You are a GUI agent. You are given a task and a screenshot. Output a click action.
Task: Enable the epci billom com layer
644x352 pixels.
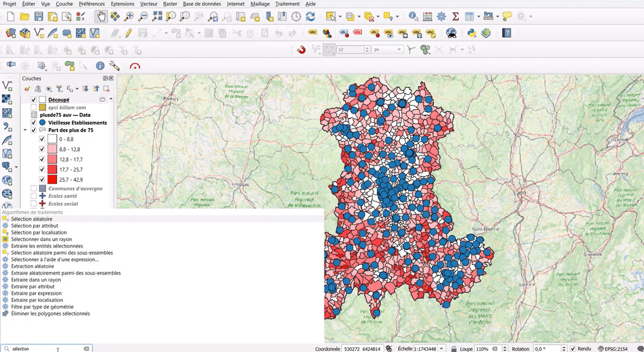point(34,107)
